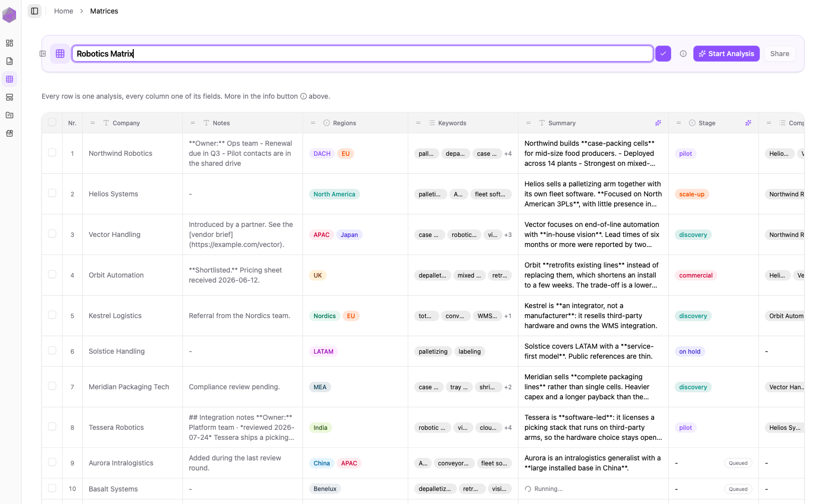Click the Robotics Matrix title input field

pos(363,54)
